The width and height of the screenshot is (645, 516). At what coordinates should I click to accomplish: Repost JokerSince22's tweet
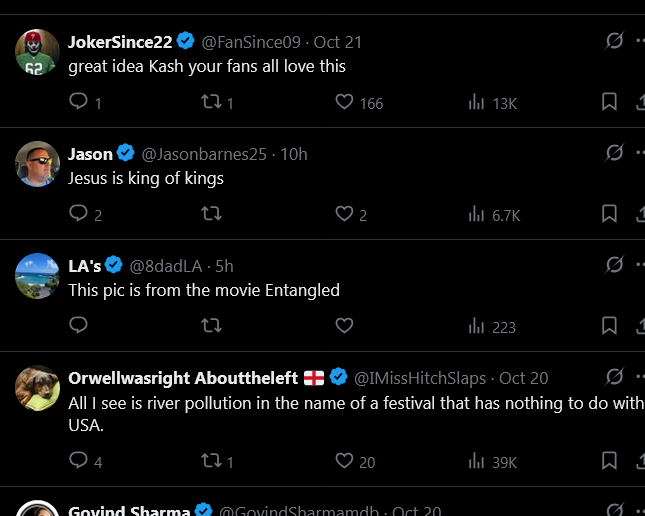[x=211, y=102]
